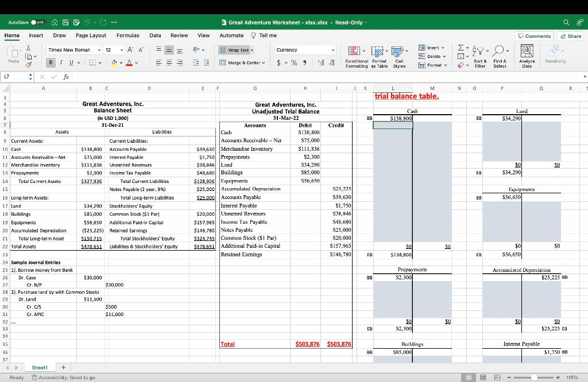The image size is (588, 382).
Task: Select the Sheet1 tab
Action: [x=40, y=368]
